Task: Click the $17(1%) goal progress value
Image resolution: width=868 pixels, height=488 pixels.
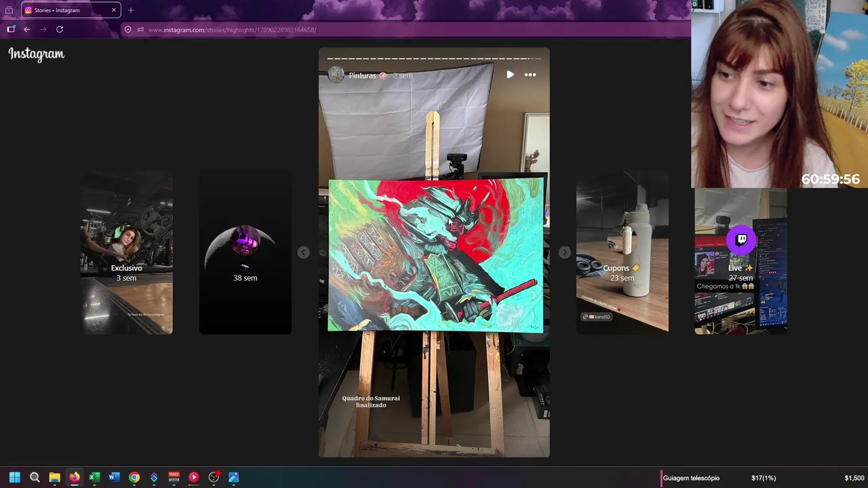Action: (x=764, y=478)
